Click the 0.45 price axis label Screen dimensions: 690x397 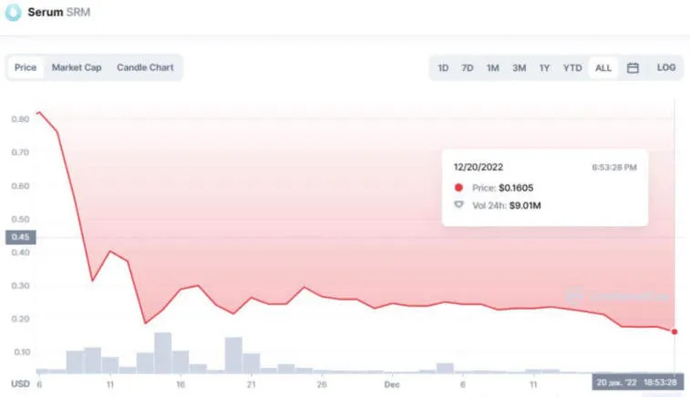21,237
